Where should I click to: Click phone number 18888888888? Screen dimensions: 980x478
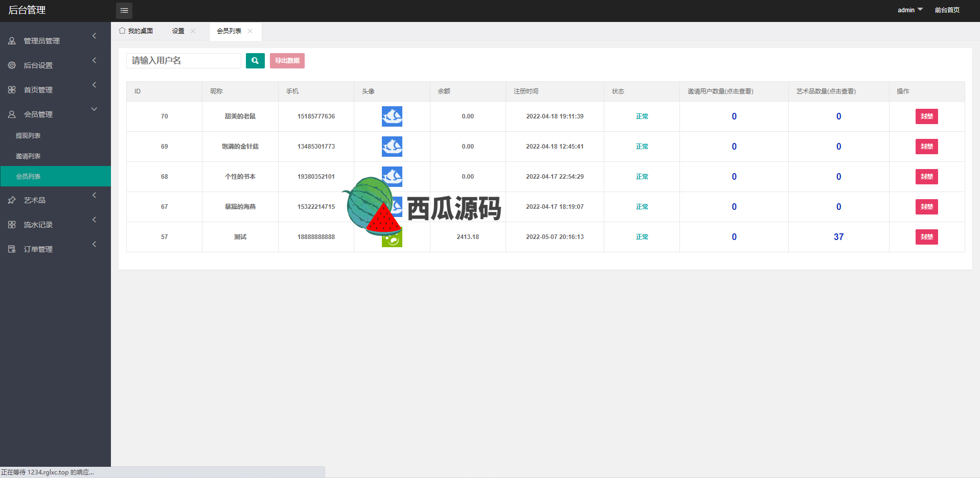(x=316, y=237)
